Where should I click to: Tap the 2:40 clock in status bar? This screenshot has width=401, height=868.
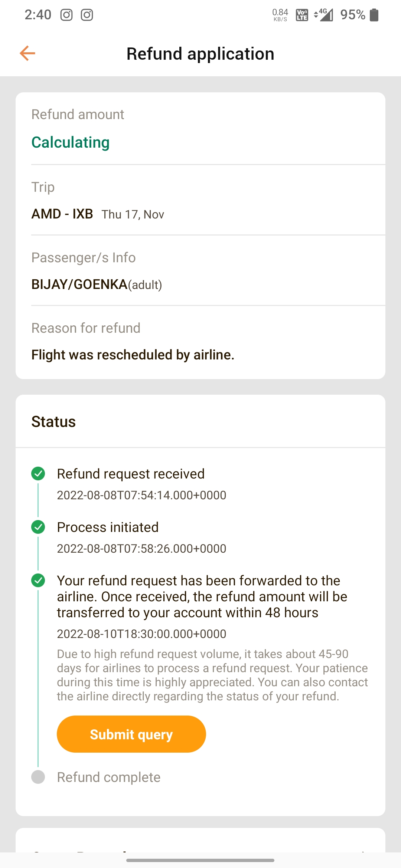click(38, 15)
